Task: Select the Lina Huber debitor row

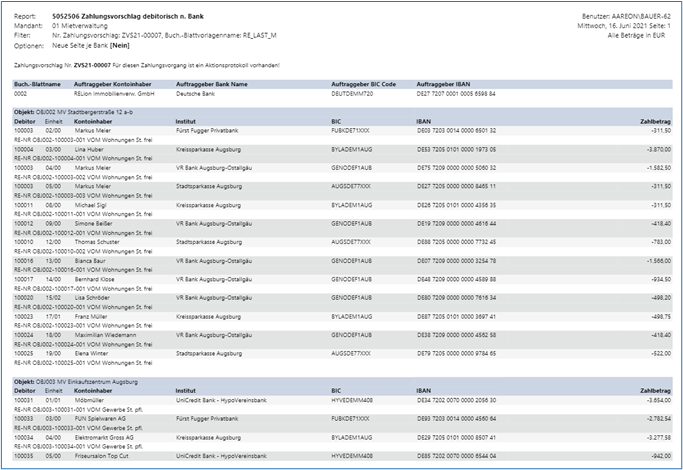Action: pyautogui.click(x=89, y=148)
